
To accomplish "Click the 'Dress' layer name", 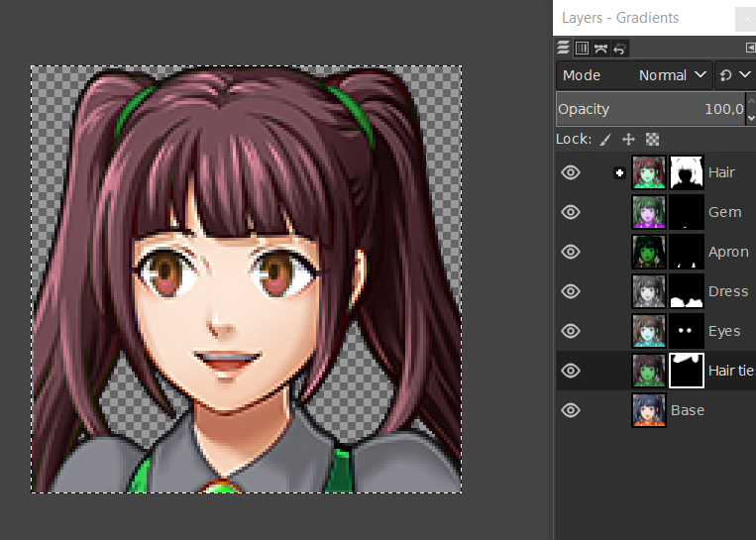I will (728, 291).
